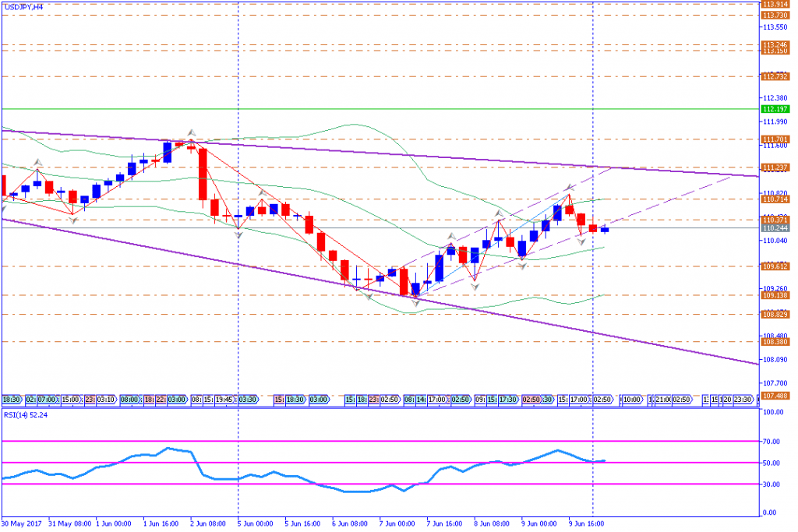
Task: Click the 113.246 price level label
Action: tap(775, 44)
